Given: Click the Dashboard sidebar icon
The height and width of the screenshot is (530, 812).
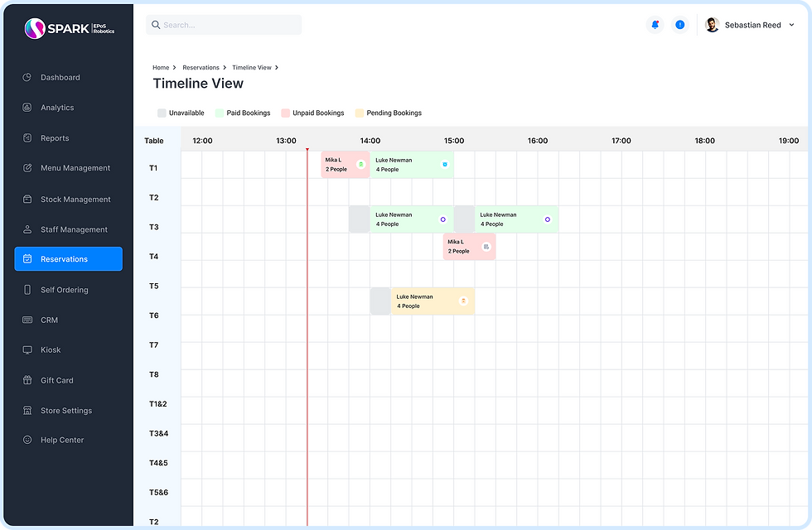Looking at the screenshot, I should (27, 78).
